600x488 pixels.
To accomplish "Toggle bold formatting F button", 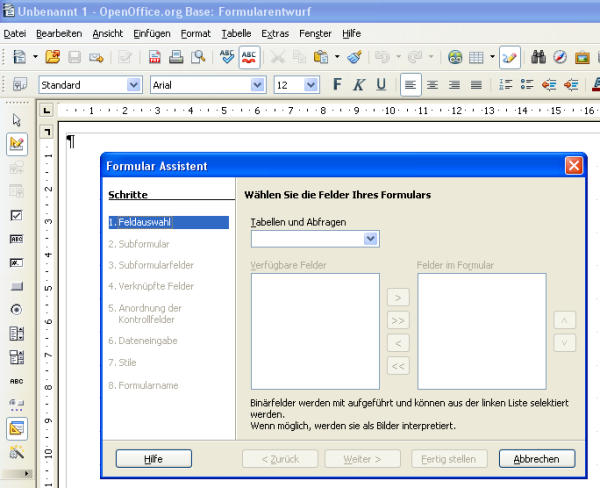I will click(337, 85).
